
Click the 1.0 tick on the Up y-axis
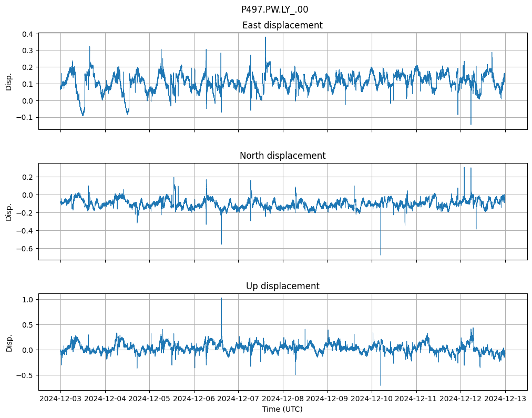[x=27, y=299]
